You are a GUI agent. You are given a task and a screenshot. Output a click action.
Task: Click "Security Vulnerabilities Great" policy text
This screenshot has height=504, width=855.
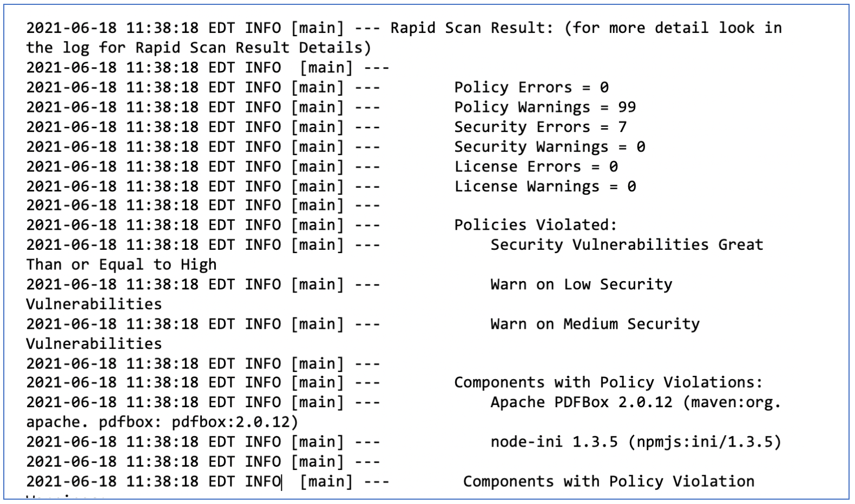626,244
